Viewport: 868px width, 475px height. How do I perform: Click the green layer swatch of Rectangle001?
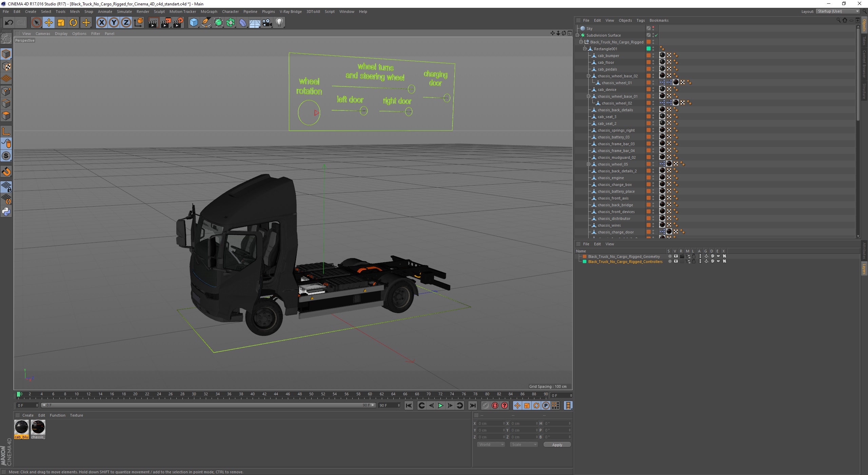(648, 49)
